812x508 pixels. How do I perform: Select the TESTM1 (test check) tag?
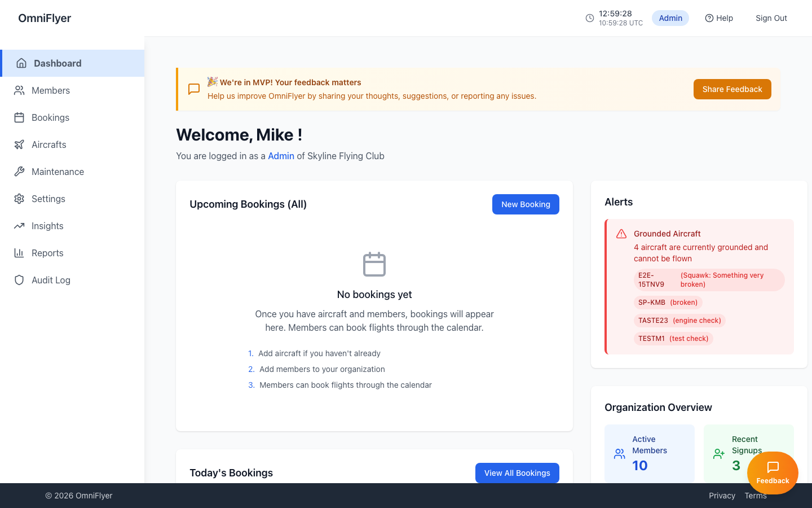(x=673, y=339)
